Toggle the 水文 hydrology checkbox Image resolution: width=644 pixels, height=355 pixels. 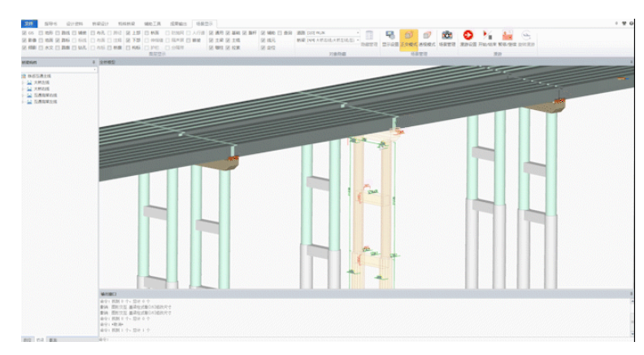click(x=41, y=48)
